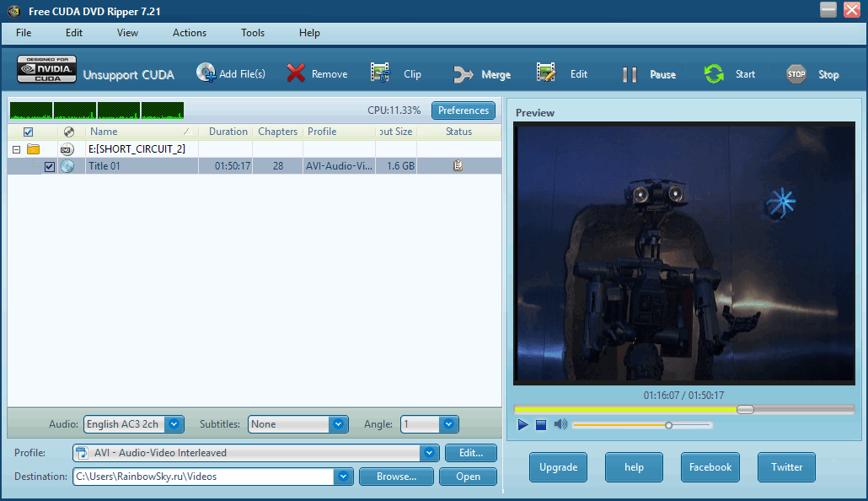Close the DVD Ripper window

852,9
